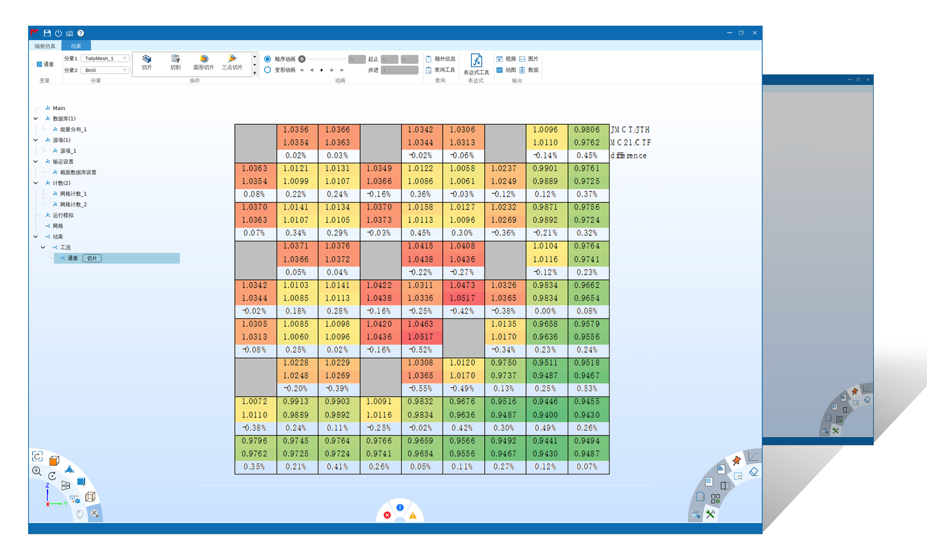Switch to the 结果 tab
The height and width of the screenshot is (560, 927).
76,46
